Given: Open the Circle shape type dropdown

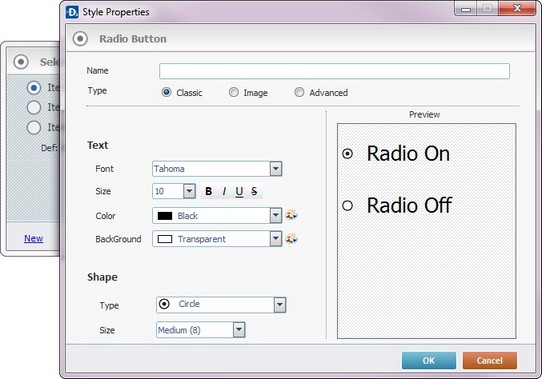Looking at the screenshot, I should pyautogui.click(x=280, y=305).
